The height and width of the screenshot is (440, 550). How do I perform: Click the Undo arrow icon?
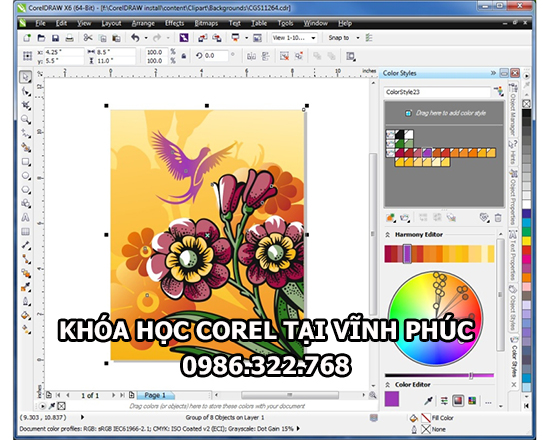pyautogui.click(x=135, y=38)
